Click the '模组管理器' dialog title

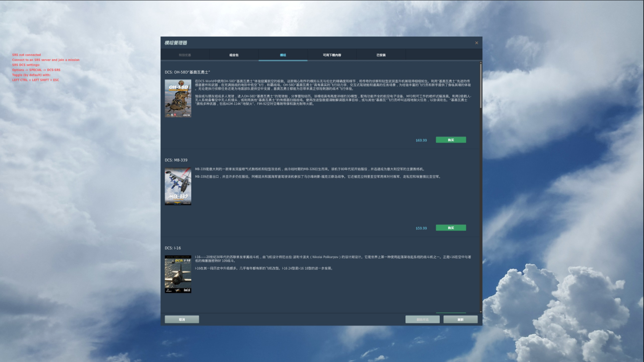176,43
